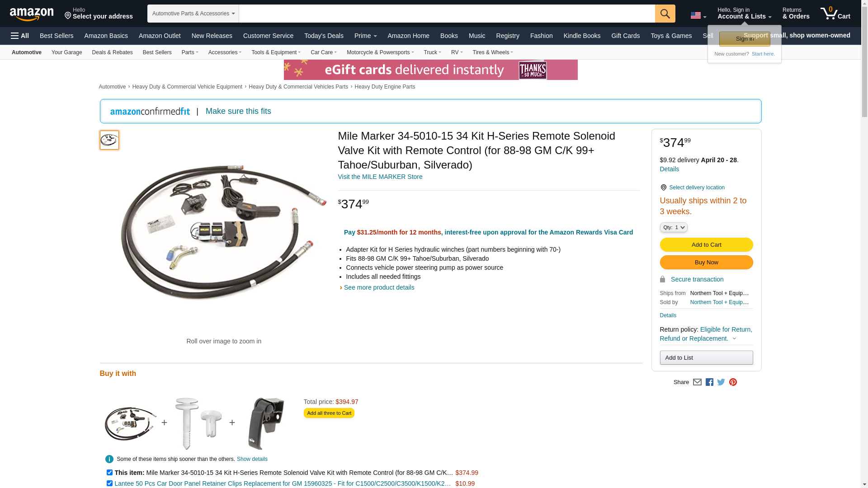Expand Automotive Parts & Accessories search category
The width and height of the screenshot is (868, 488).
pyautogui.click(x=193, y=14)
